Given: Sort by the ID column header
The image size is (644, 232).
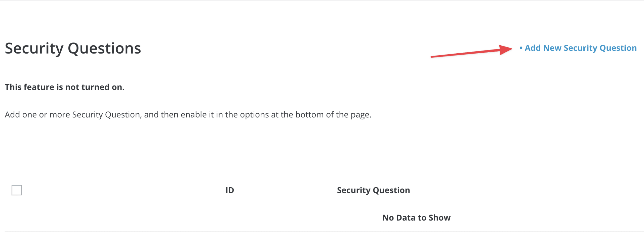Looking at the screenshot, I should point(229,190).
